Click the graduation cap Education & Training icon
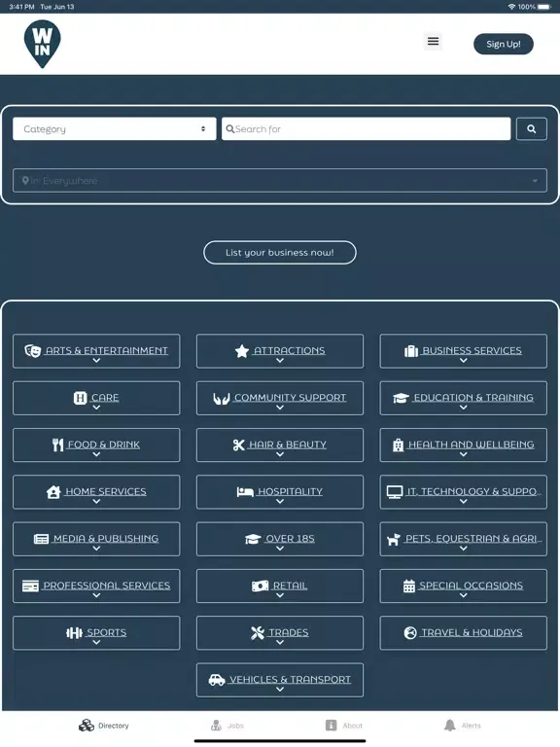Viewport: 560px width, 747px height. click(401, 398)
